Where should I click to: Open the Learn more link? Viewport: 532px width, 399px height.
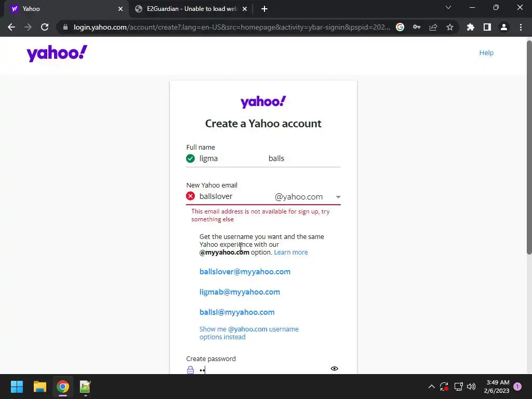click(291, 252)
